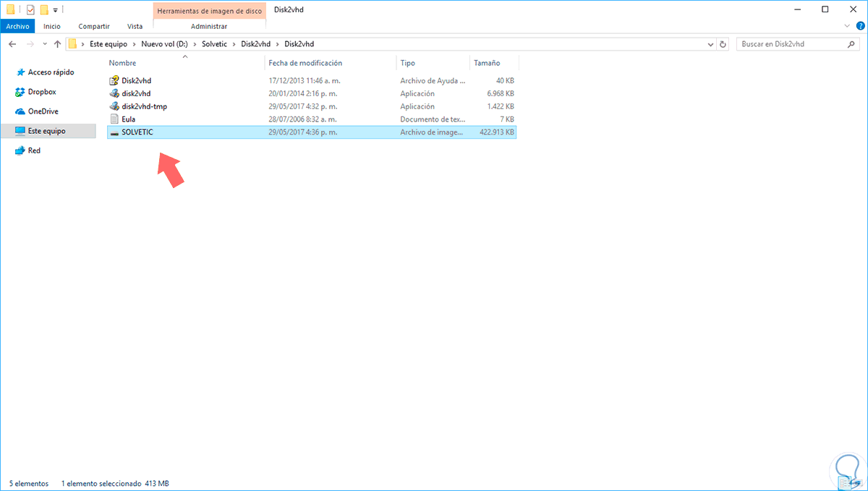Screen dimensions: 868x491
Task: Click Solvetic in the address path
Action: pos(214,44)
